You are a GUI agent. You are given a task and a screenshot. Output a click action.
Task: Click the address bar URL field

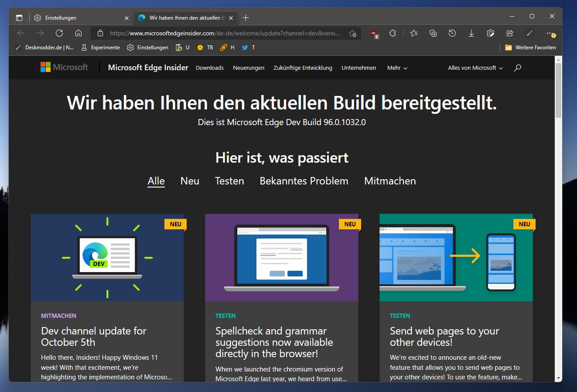[225, 33]
